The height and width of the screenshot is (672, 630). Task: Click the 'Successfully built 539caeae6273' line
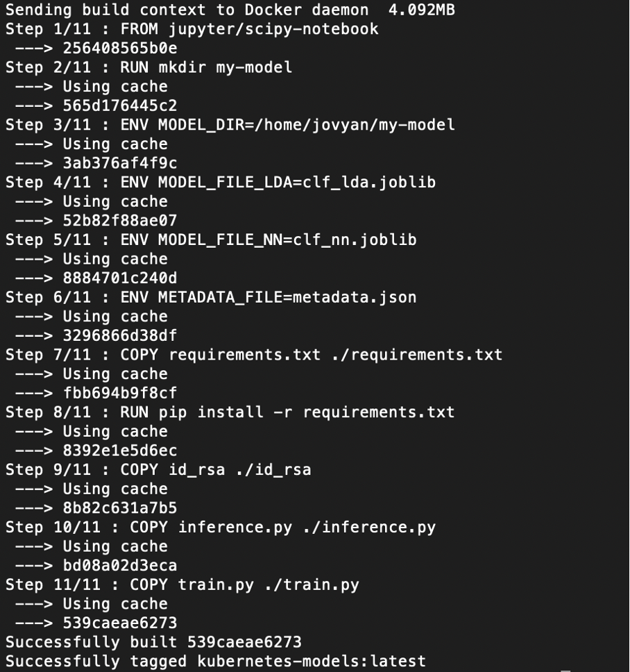coord(153,642)
